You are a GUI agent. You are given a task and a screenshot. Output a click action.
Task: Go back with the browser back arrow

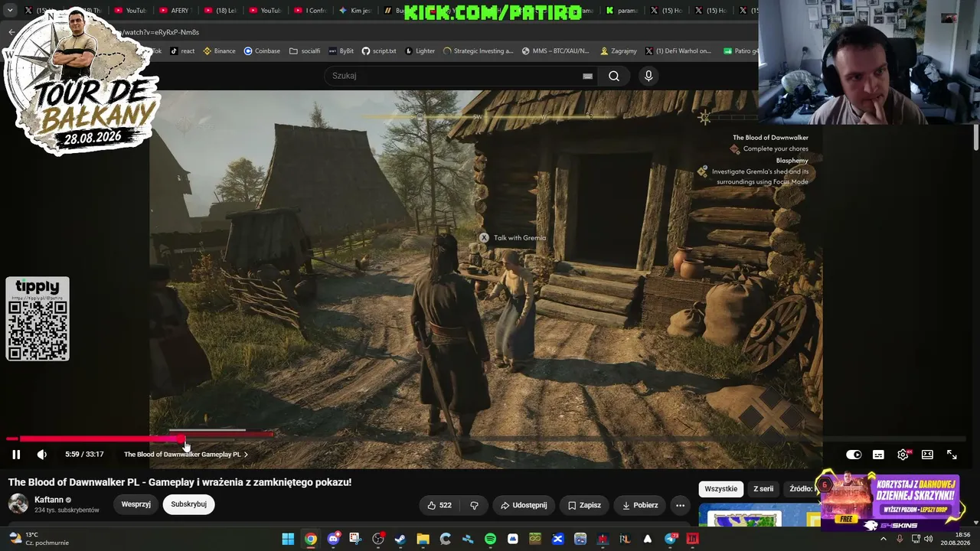pyautogui.click(x=11, y=32)
